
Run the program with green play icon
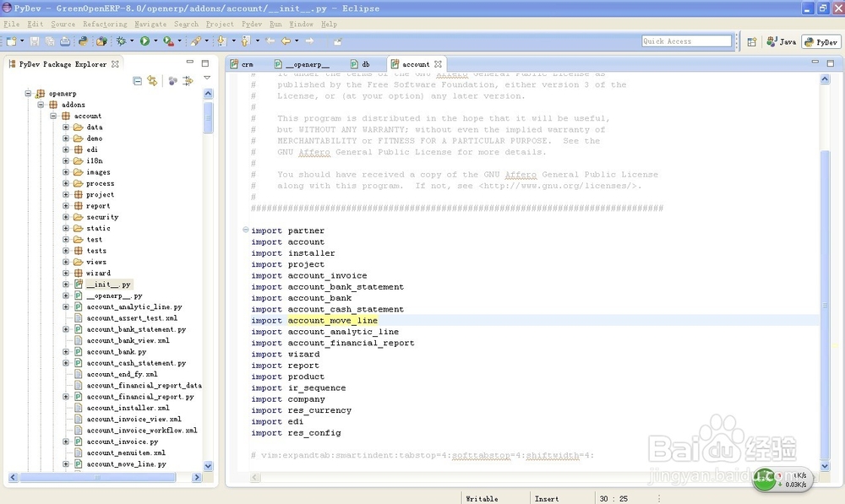144,41
